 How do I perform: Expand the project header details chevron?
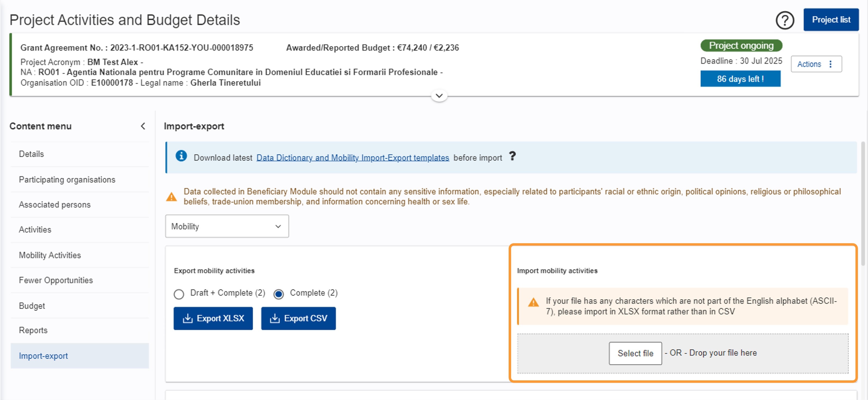(x=439, y=96)
